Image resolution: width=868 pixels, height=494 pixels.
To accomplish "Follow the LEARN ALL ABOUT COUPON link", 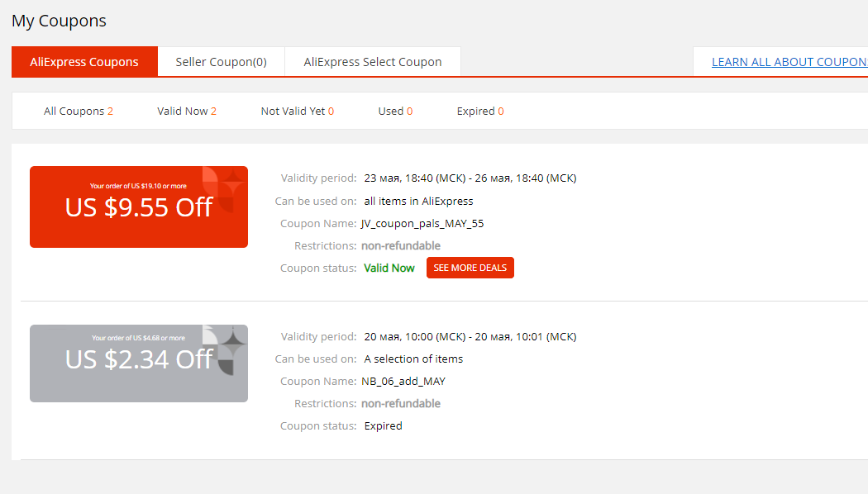I will click(789, 62).
